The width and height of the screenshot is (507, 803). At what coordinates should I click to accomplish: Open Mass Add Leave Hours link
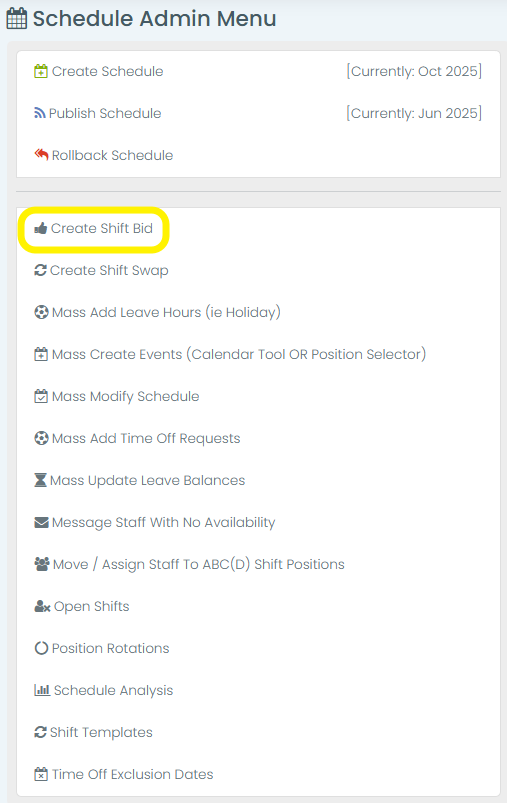point(166,312)
